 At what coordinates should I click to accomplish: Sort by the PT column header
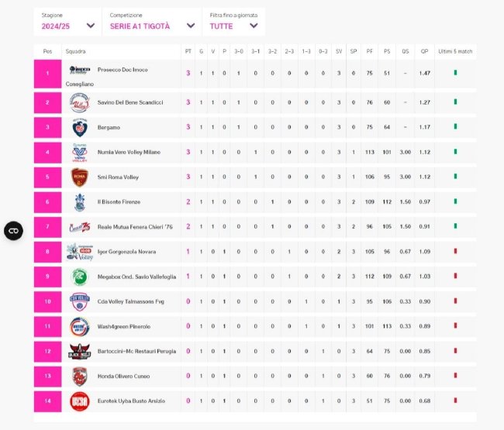pos(188,51)
